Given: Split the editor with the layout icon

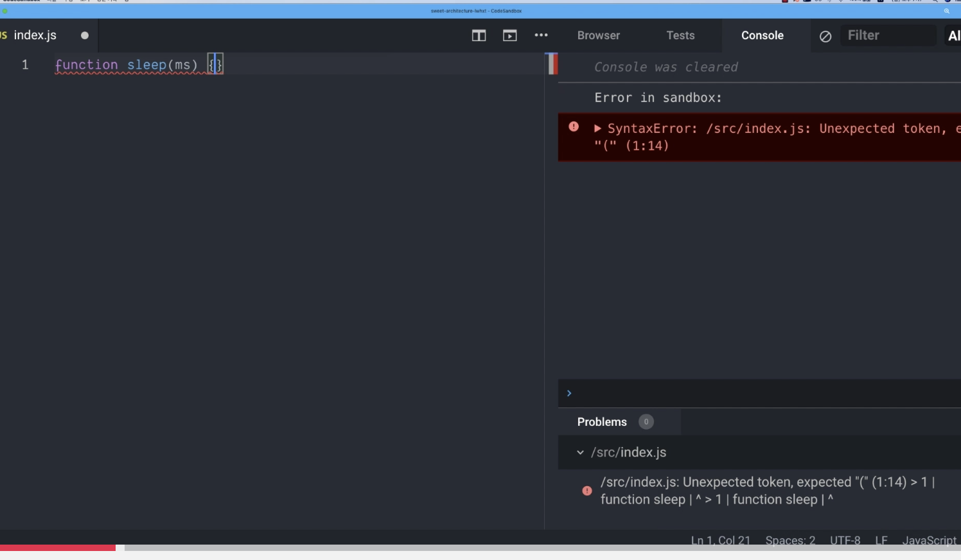Looking at the screenshot, I should [x=479, y=36].
